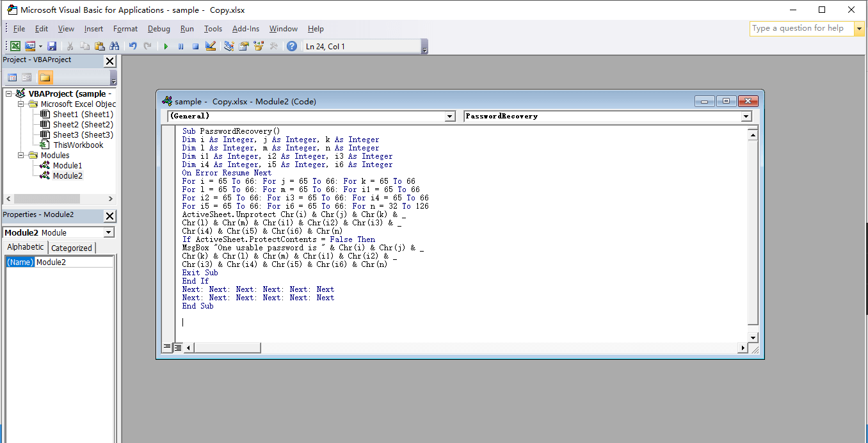Screen dimensions: 868x443
Task: Collapse the VBAProject tree root node
Action: (9, 93)
